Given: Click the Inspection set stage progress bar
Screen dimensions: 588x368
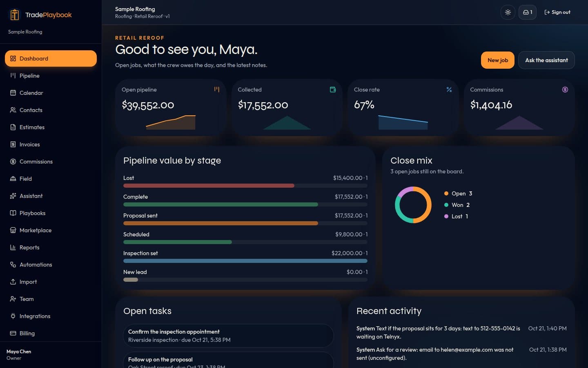Looking at the screenshot, I should 245,261.
